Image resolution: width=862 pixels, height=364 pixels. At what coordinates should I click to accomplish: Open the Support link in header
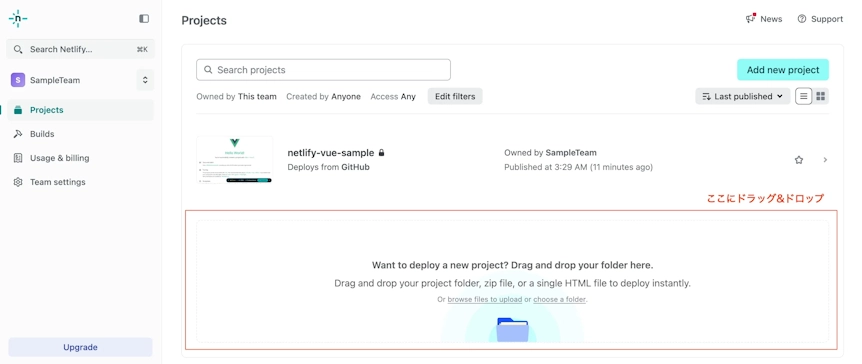(820, 19)
